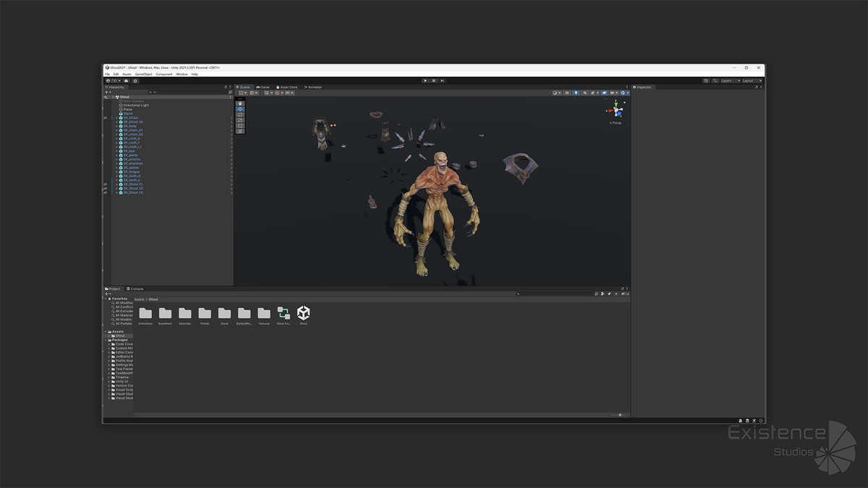Switch to the Animator tab
The image size is (868, 488).
(x=314, y=87)
